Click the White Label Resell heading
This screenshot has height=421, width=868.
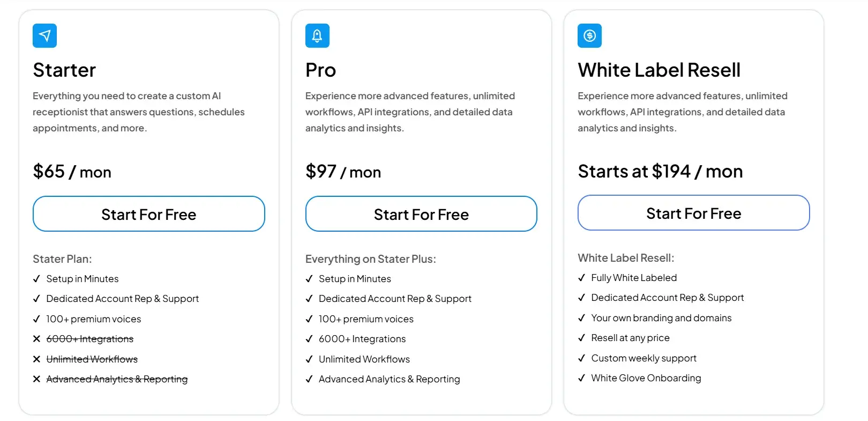tap(659, 69)
